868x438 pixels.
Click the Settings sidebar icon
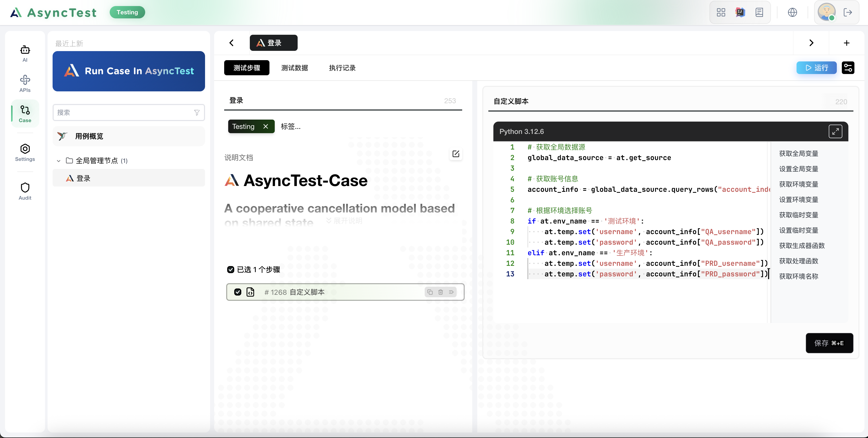[x=25, y=152]
